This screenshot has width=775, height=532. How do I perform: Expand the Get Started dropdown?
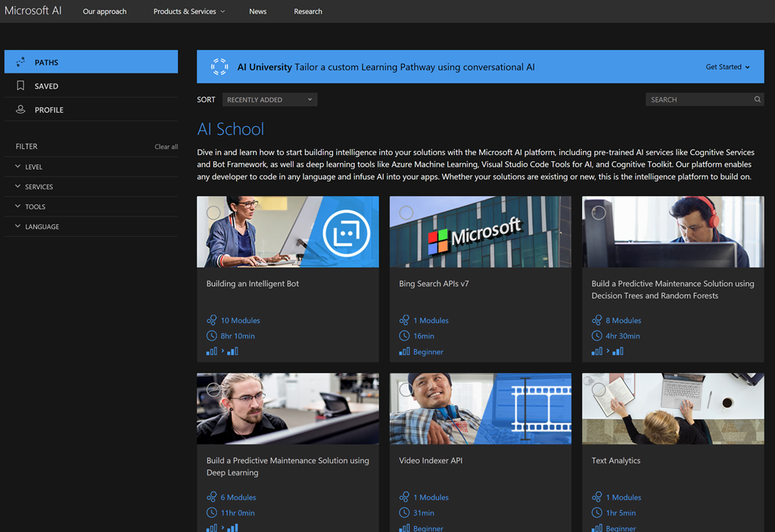click(x=727, y=67)
